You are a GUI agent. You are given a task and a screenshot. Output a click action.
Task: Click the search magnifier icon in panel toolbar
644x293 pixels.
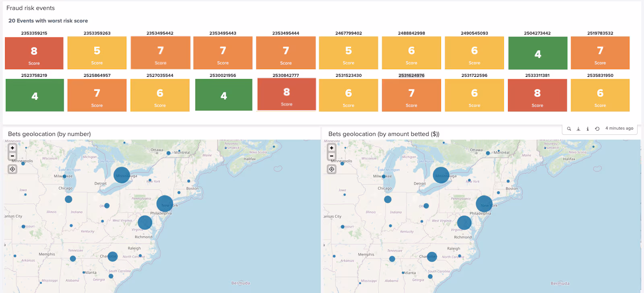point(569,129)
